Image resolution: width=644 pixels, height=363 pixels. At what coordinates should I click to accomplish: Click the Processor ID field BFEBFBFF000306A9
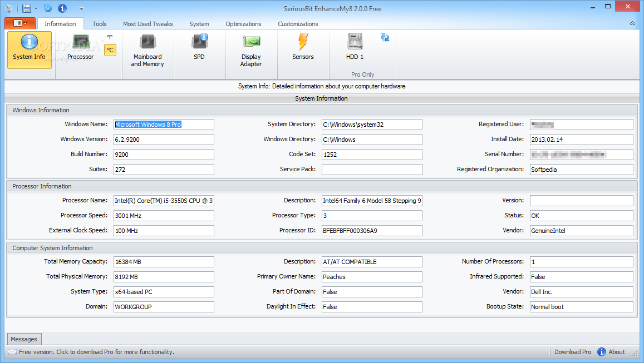coord(372,231)
